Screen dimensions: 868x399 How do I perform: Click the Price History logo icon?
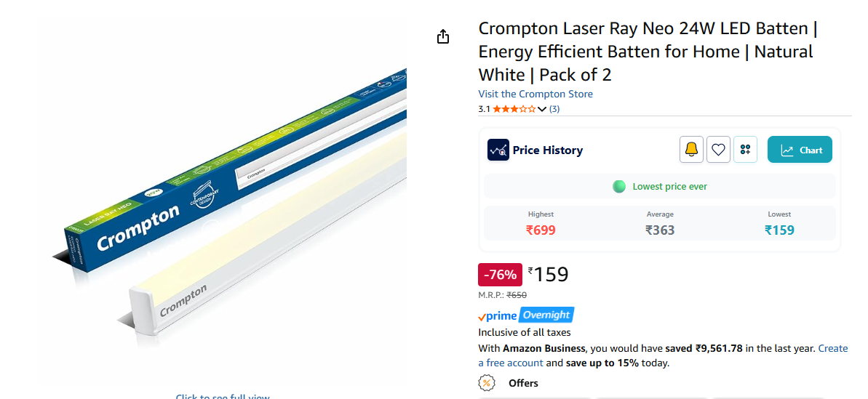point(498,150)
